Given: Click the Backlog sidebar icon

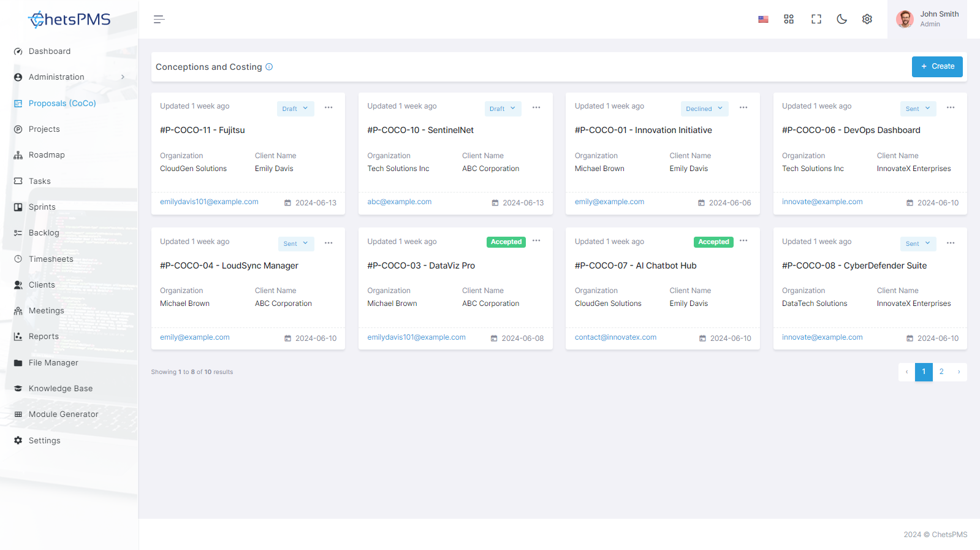Looking at the screenshot, I should [18, 233].
